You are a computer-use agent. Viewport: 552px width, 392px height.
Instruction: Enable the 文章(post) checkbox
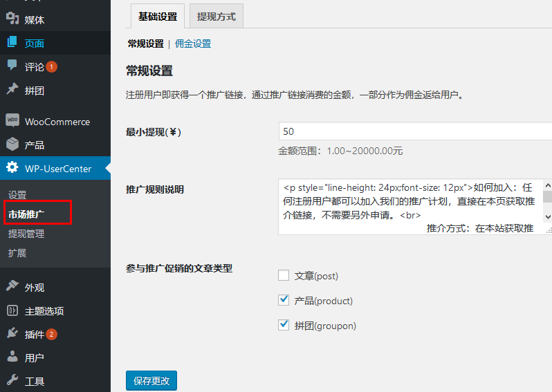[x=284, y=275]
